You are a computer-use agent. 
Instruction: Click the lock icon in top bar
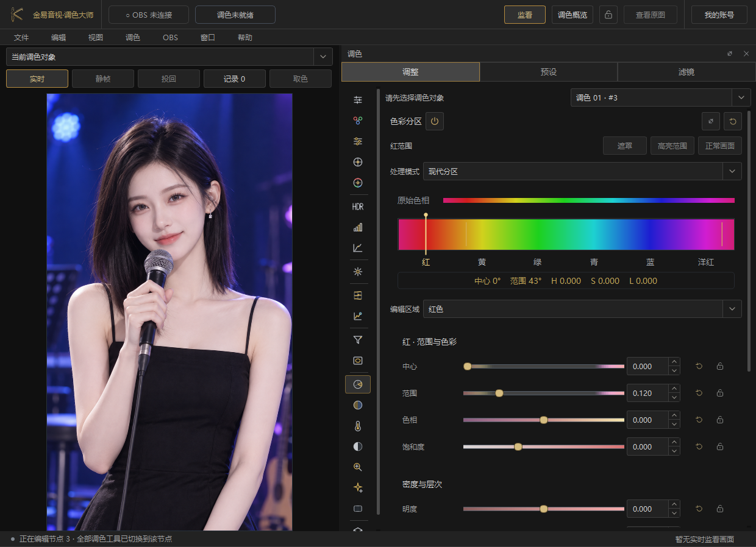tap(608, 15)
